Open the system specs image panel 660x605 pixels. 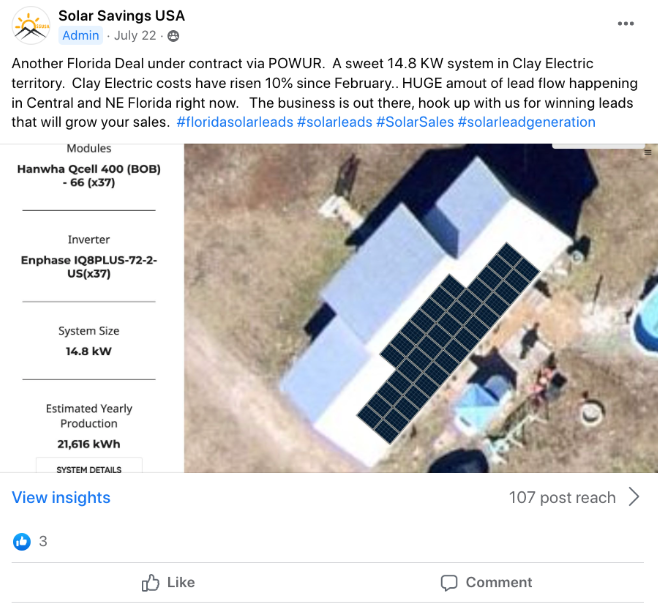[90, 300]
